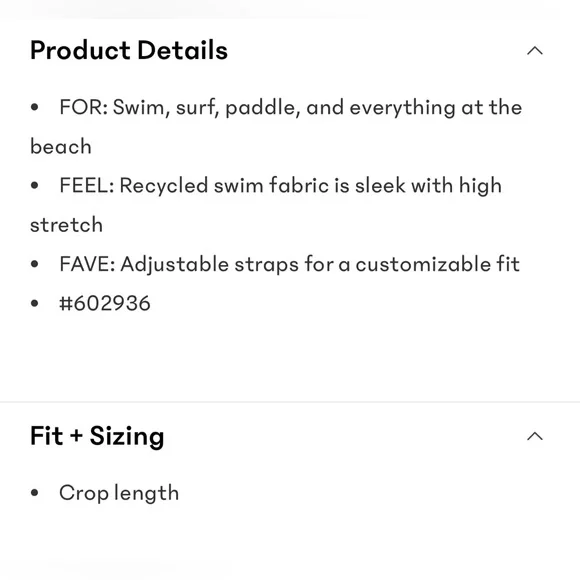580x580 pixels.
Task: Click the bullet point before FAVE
Action: click(x=35, y=264)
